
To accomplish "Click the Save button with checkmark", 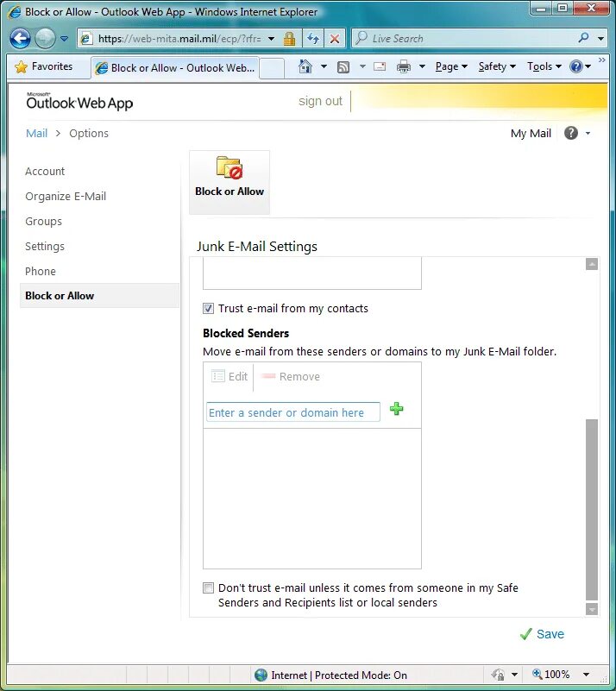I will coord(542,634).
